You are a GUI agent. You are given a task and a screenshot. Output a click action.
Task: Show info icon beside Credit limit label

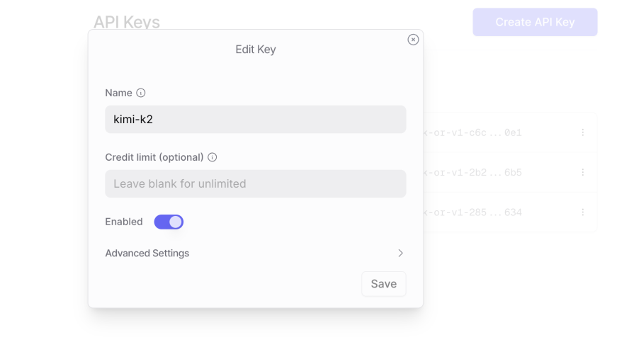tap(213, 157)
